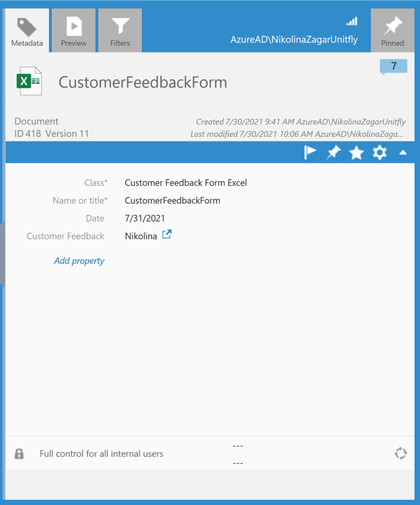Click the Excel file icon

click(x=29, y=81)
